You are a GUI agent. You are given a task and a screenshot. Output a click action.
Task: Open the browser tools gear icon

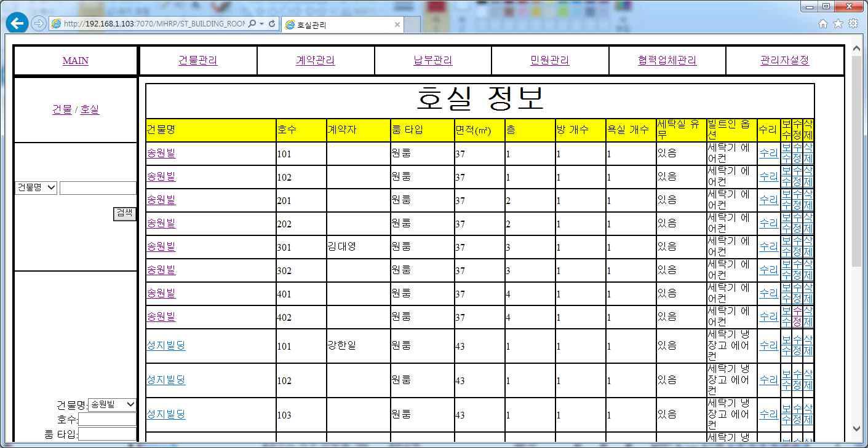click(x=853, y=23)
